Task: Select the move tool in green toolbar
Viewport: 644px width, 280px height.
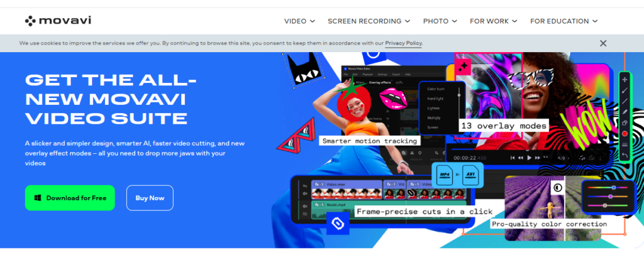Action: pos(625,80)
